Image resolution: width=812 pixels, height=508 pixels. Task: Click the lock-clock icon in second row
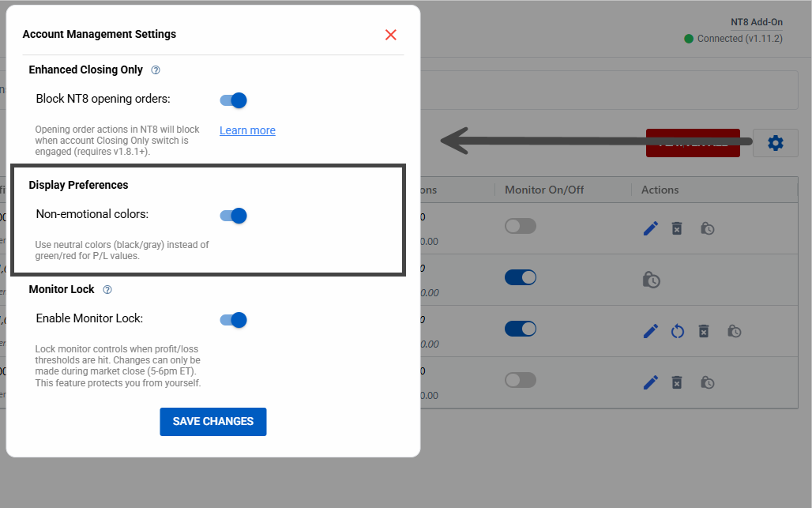[x=652, y=280]
